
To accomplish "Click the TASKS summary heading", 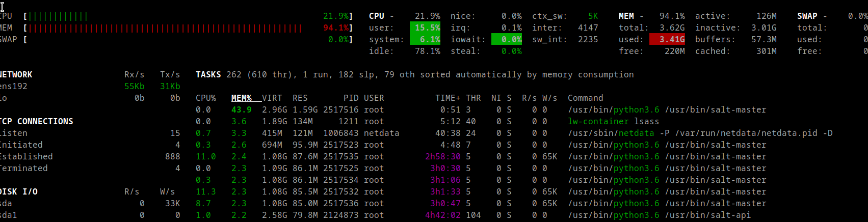I will (208, 75).
